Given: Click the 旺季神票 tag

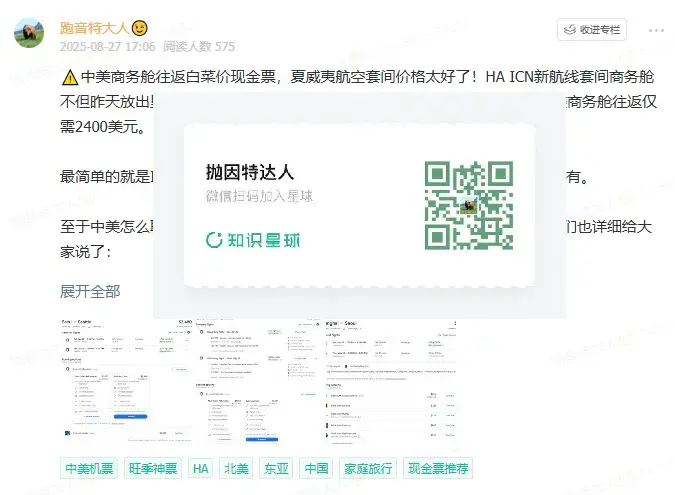Looking at the screenshot, I should click(x=153, y=468).
